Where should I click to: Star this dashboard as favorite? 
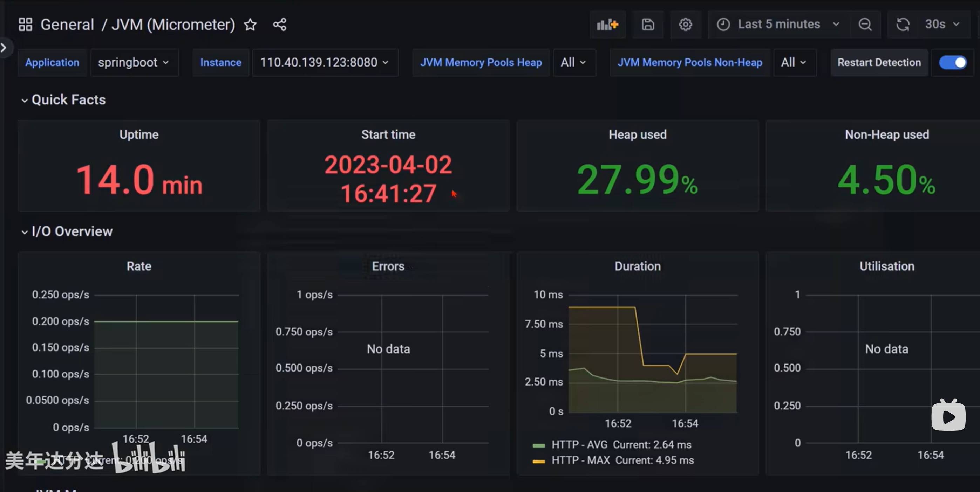250,25
